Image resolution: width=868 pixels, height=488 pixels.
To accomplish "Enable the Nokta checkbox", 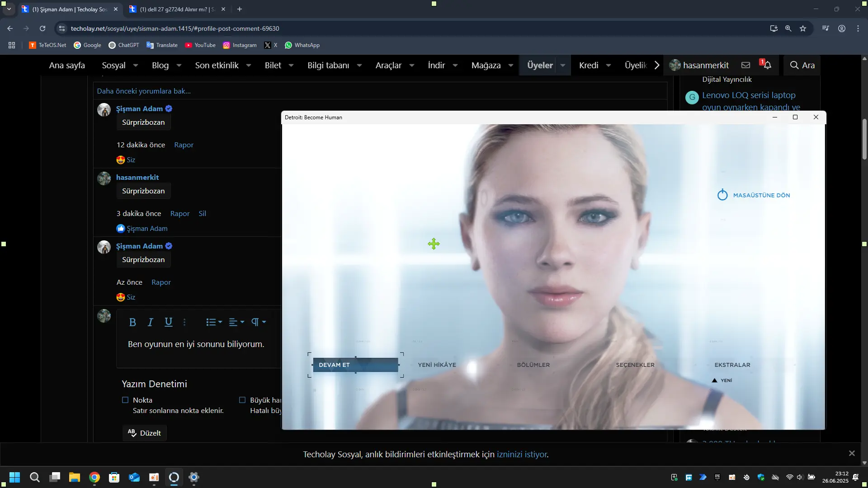I will coord(125,400).
